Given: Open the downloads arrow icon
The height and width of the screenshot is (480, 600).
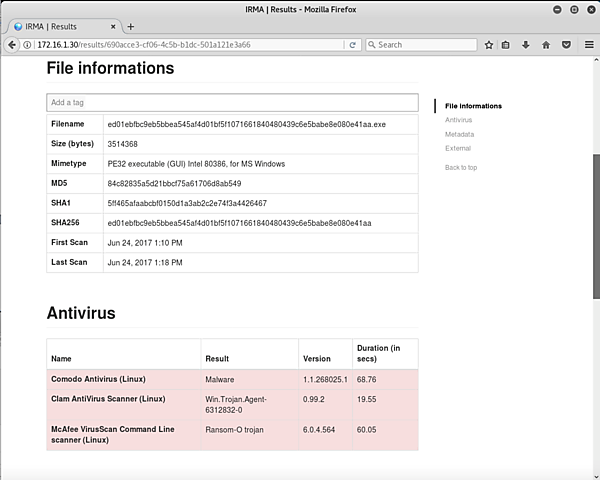Looking at the screenshot, I should pyautogui.click(x=526, y=45).
